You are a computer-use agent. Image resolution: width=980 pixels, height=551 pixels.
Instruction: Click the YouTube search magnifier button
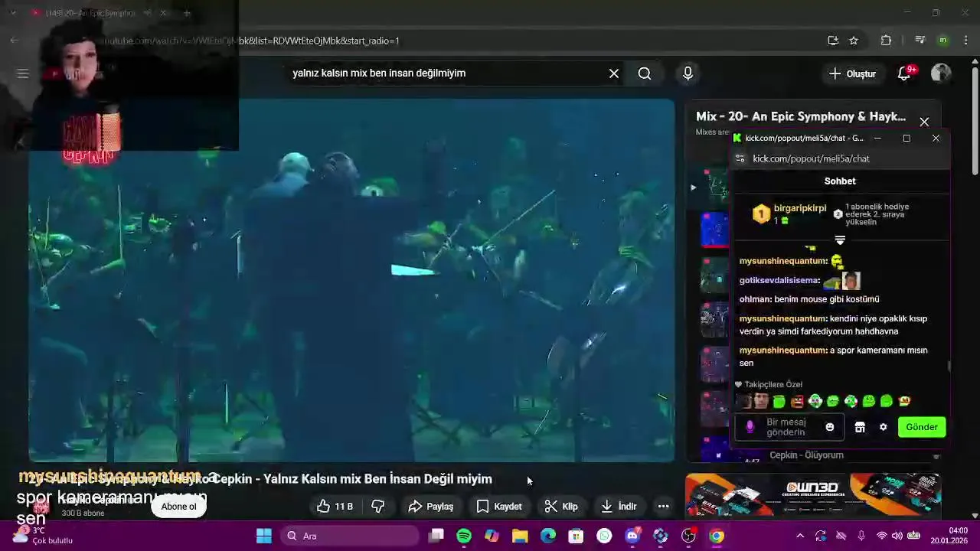(x=645, y=73)
